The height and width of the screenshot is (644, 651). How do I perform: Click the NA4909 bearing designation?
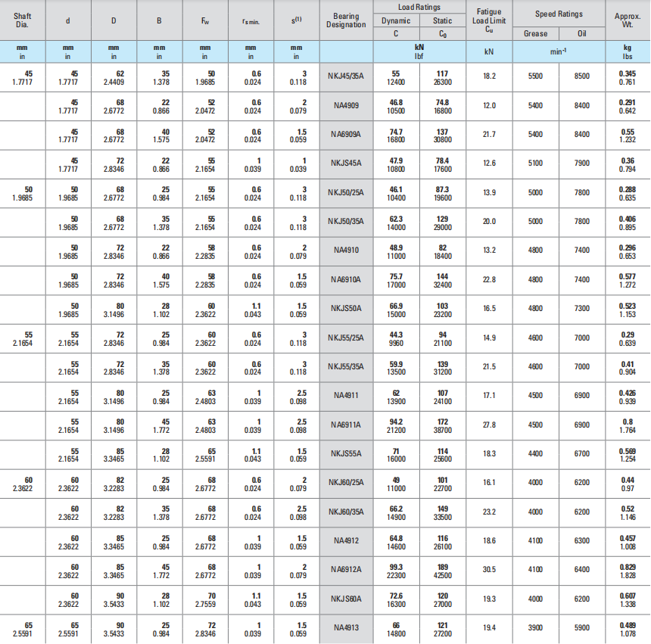click(346, 106)
